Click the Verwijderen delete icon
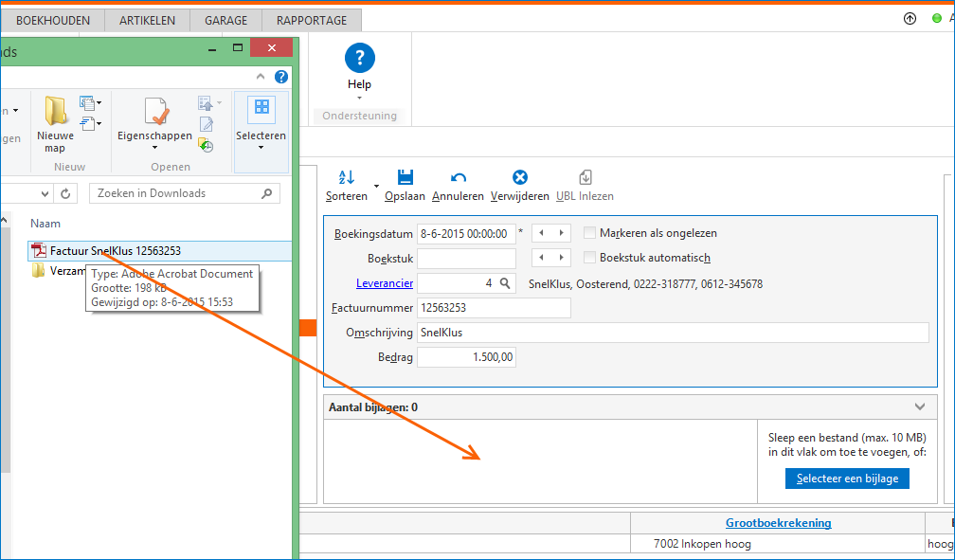This screenshot has width=955, height=560. (519, 177)
